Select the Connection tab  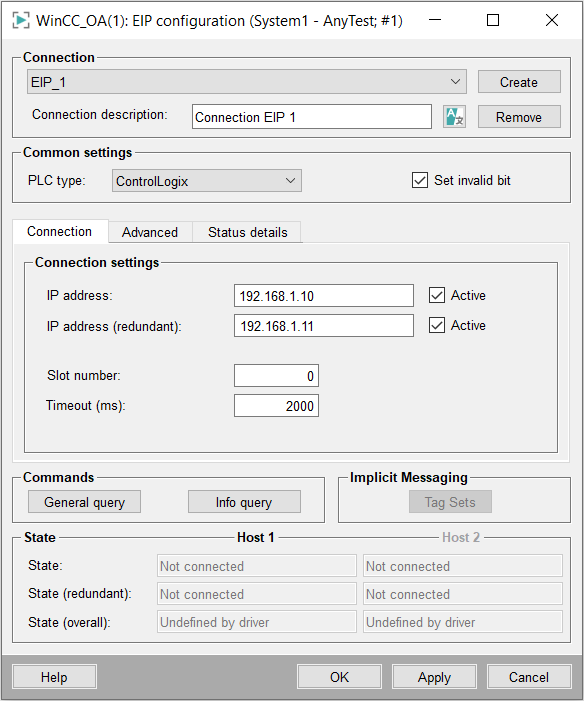(x=60, y=231)
